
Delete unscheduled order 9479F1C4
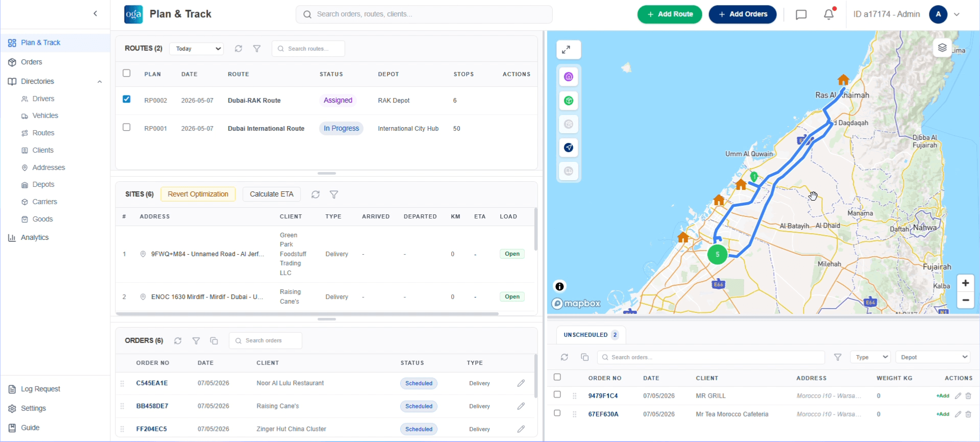(968, 396)
